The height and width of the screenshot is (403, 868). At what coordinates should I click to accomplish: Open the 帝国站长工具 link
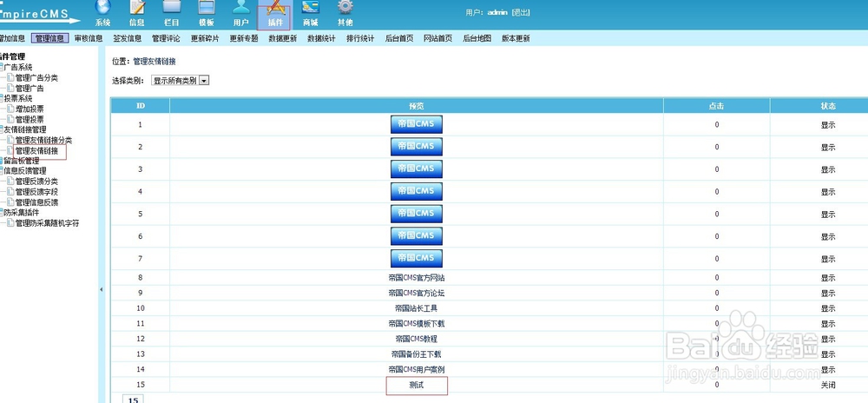417,308
